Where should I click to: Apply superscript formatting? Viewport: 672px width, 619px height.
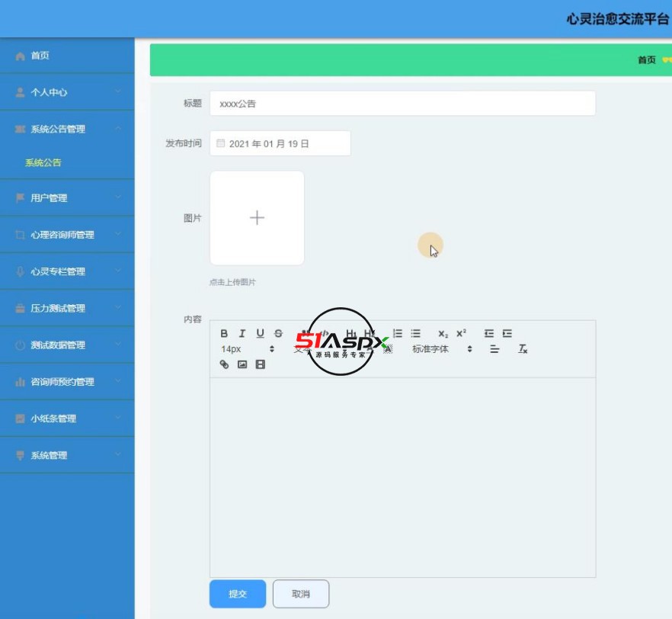coord(461,333)
